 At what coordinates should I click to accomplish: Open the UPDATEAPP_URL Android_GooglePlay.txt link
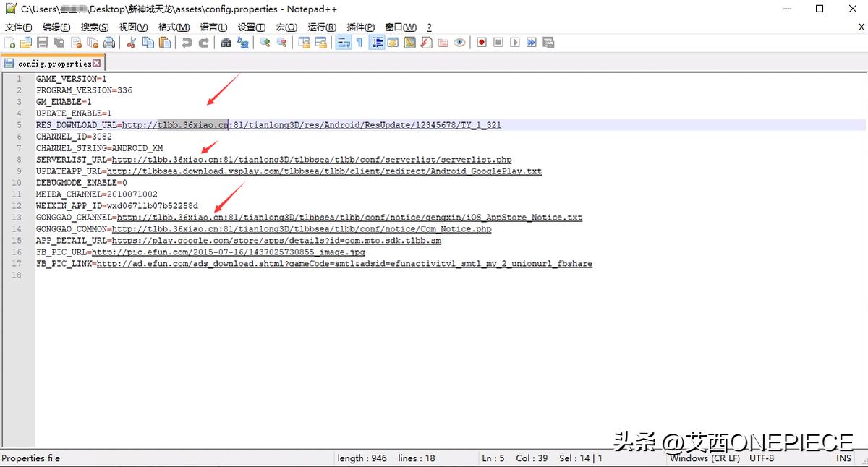click(x=324, y=171)
